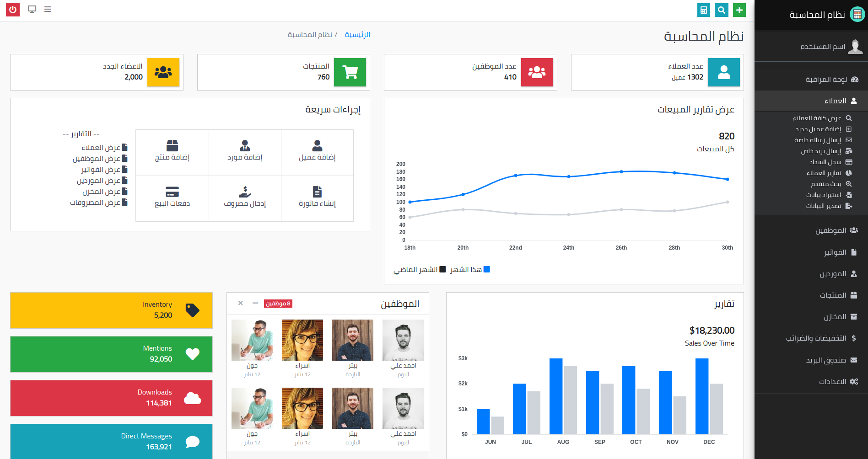
Task: Toggle the dark الشهر الماضي legend swatch
Action: [442, 269]
